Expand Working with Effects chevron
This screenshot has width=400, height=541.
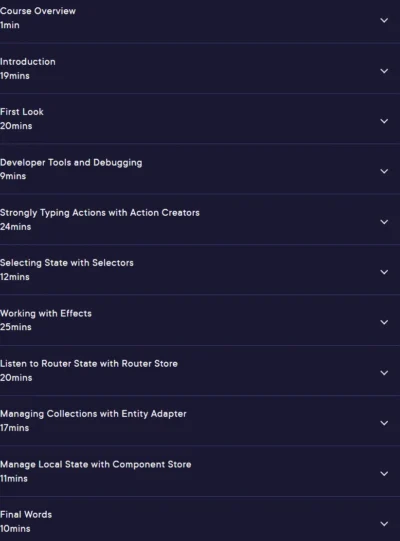tap(384, 322)
